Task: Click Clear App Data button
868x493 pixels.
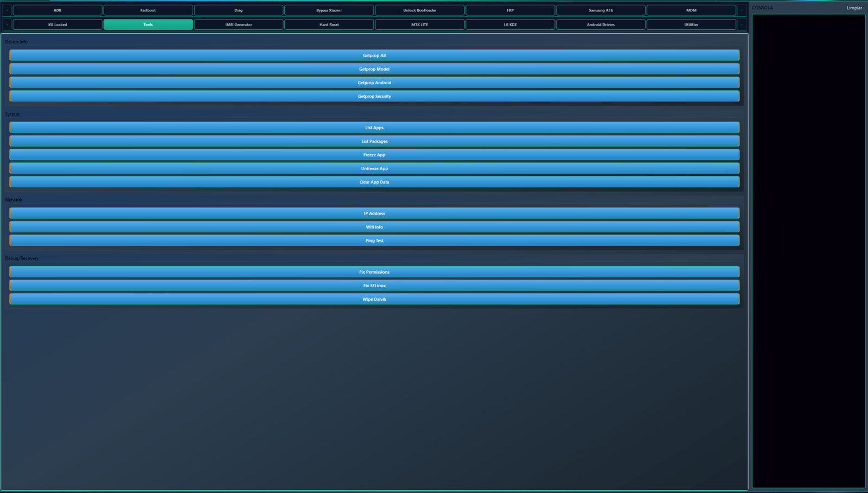Action: point(374,182)
